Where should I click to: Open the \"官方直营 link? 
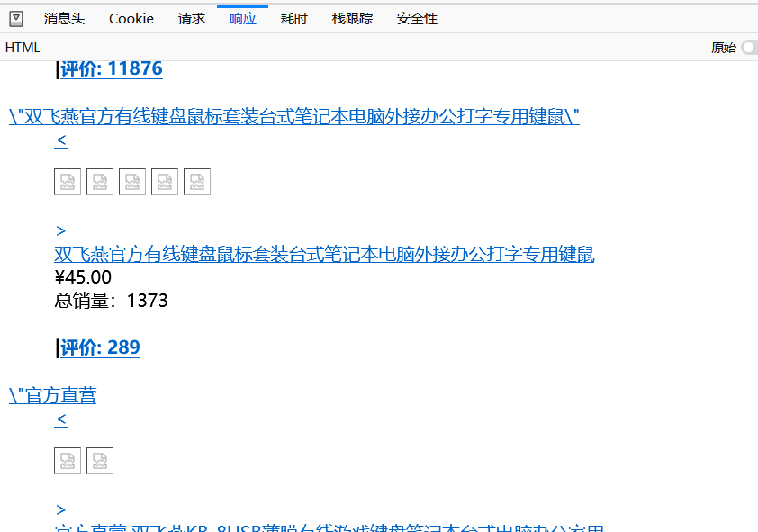[x=53, y=395]
